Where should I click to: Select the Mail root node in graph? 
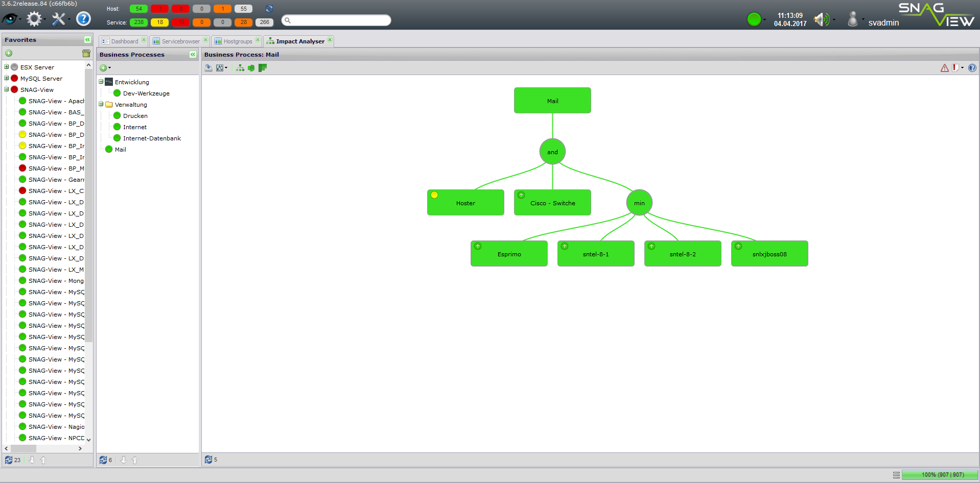point(552,100)
